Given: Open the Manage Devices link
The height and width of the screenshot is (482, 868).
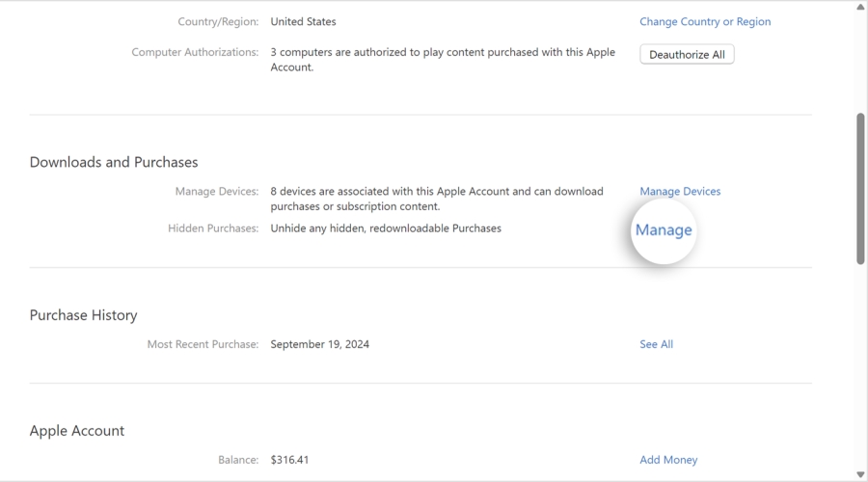Looking at the screenshot, I should (x=680, y=191).
